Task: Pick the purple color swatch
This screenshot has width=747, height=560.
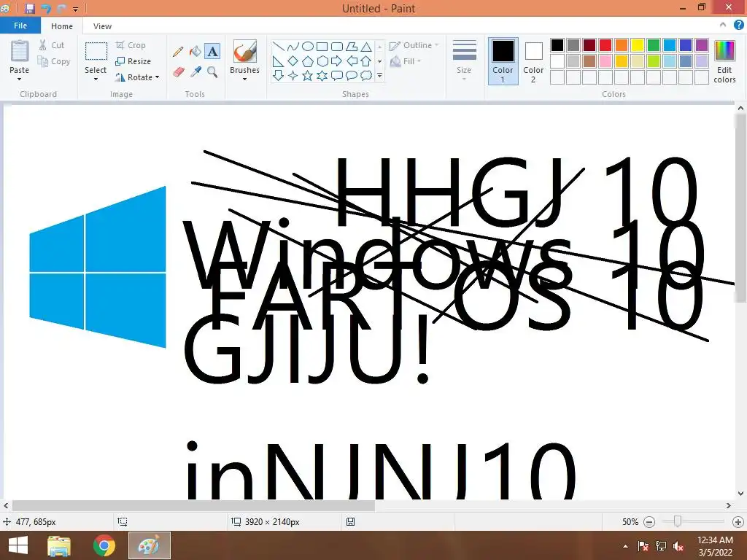Action: 702,45
